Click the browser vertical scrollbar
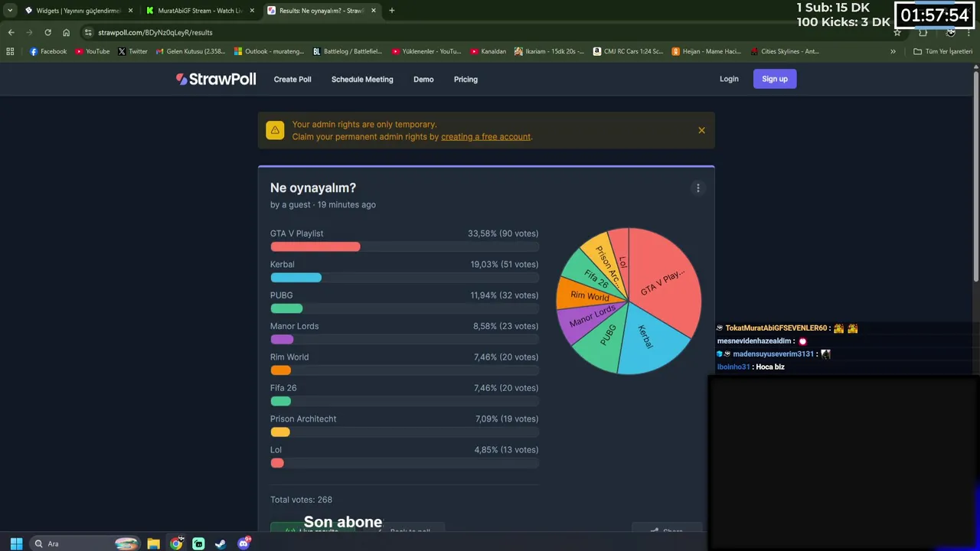Screen dimensions: 980x551 pos(976,176)
